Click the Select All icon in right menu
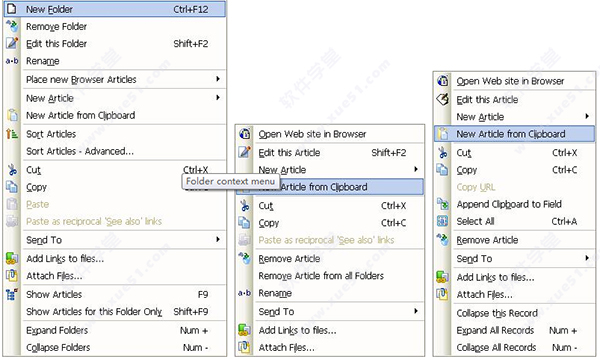Viewport: 600px width, 362px height. point(443,221)
